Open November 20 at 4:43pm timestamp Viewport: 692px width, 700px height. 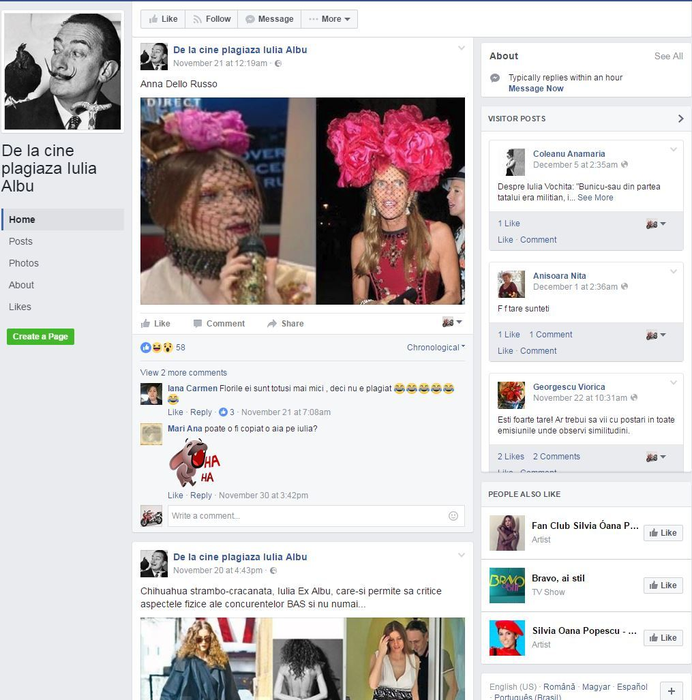(218, 571)
